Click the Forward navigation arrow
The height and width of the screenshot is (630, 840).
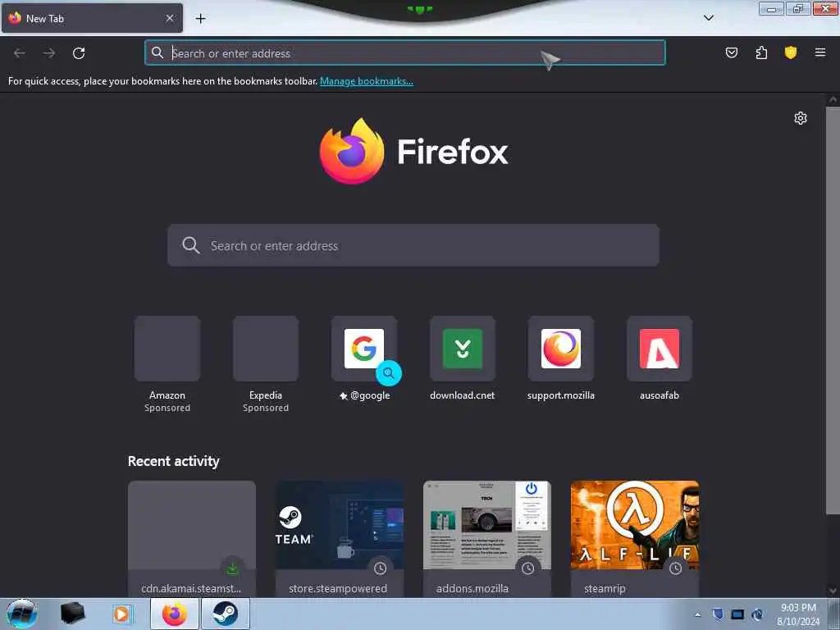click(49, 53)
